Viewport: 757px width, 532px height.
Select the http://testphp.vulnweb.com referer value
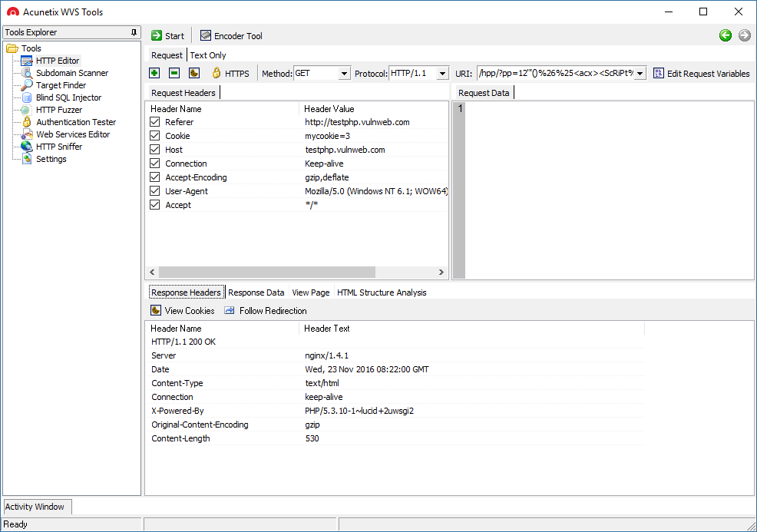pos(357,122)
